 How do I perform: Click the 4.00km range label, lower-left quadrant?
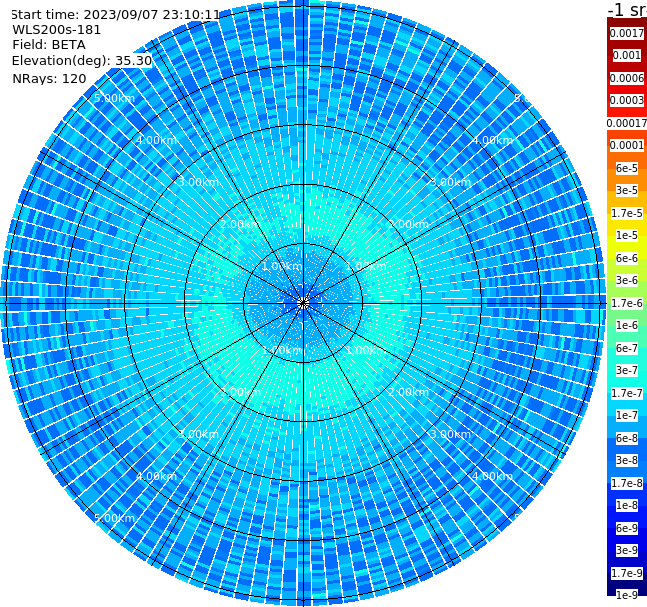[156, 476]
